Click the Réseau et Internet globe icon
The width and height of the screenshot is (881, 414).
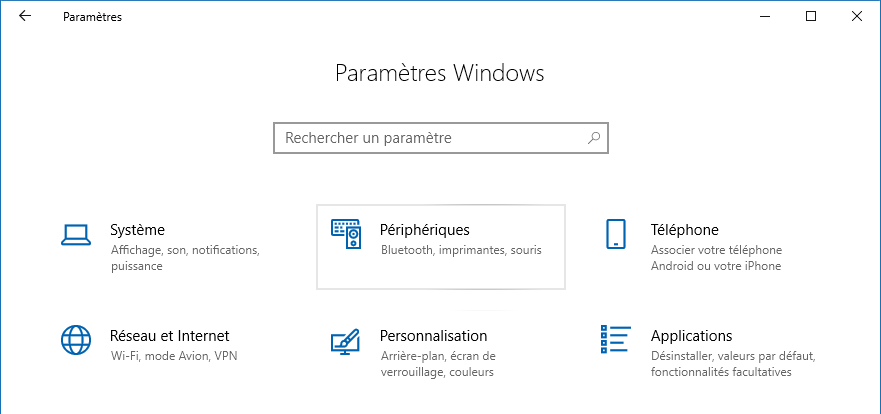pyautogui.click(x=76, y=340)
